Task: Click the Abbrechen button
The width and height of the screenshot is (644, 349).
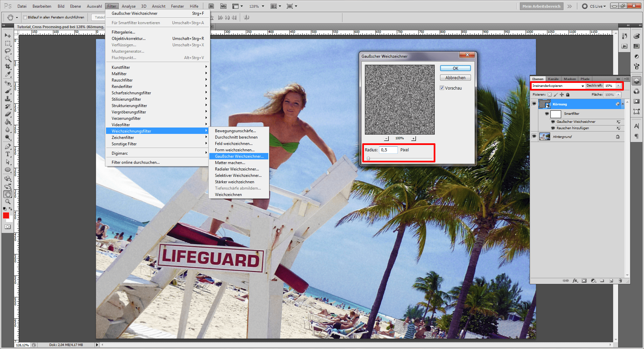Action: click(455, 78)
